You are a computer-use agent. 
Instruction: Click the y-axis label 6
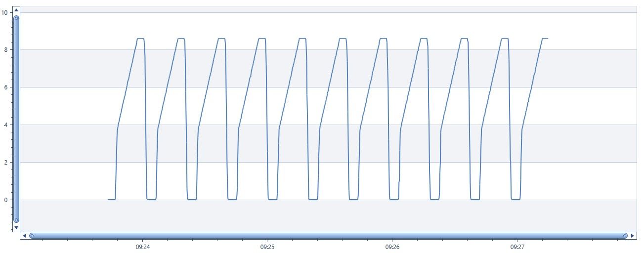click(6, 87)
